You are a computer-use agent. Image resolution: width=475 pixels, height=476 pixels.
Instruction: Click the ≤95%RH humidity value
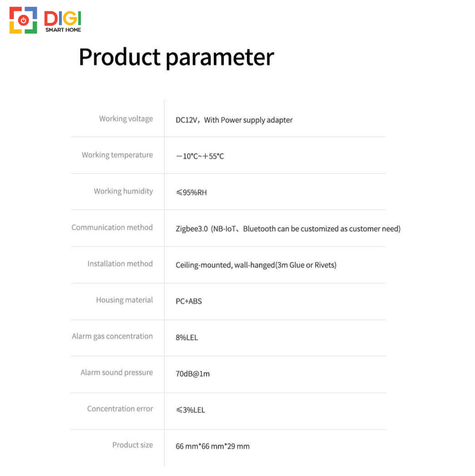click(x=191, y=193)
